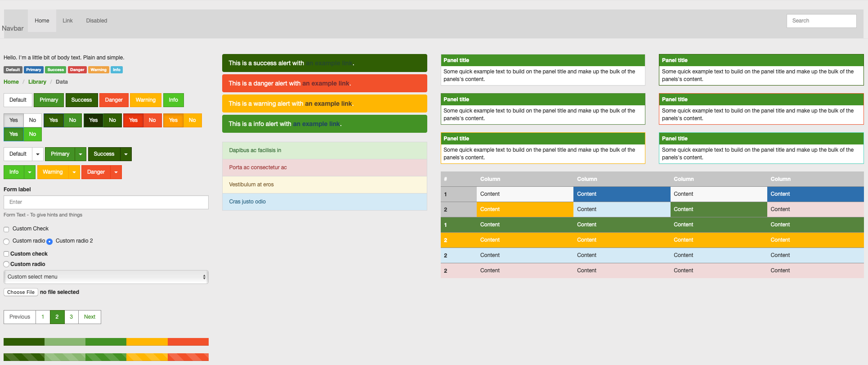Click the red segment of the solid progress bar

(x=188, y=342)
